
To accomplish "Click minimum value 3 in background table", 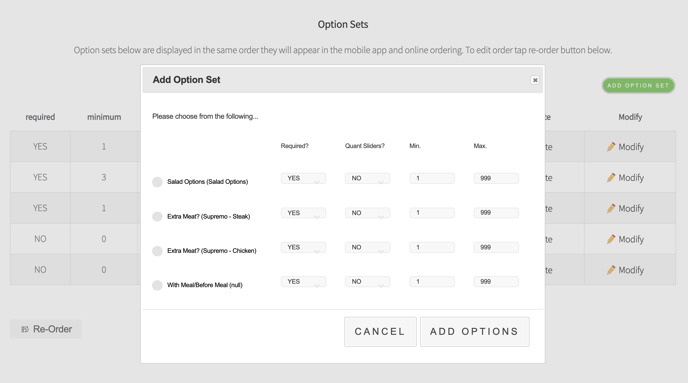I will pyautogui.click(x=104, y=178).
